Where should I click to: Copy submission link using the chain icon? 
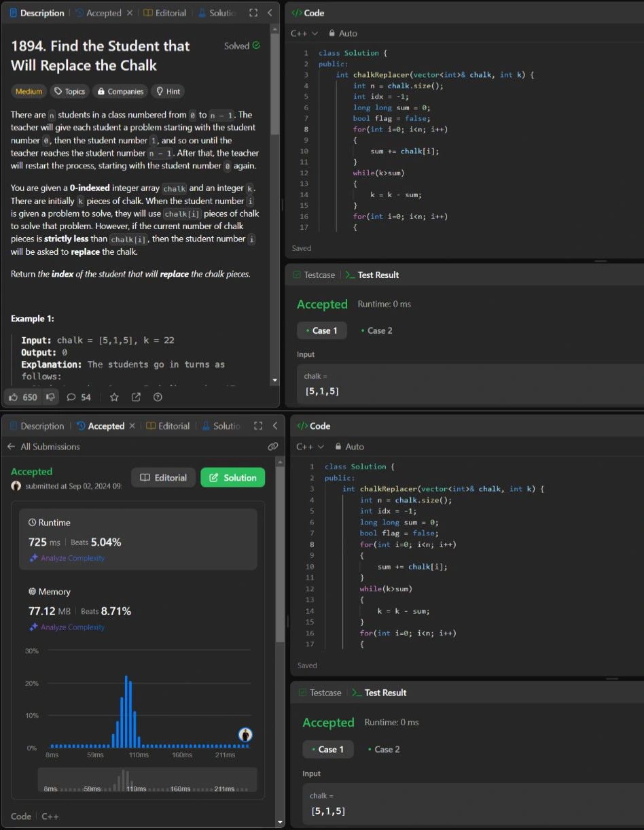click(272, 447)
